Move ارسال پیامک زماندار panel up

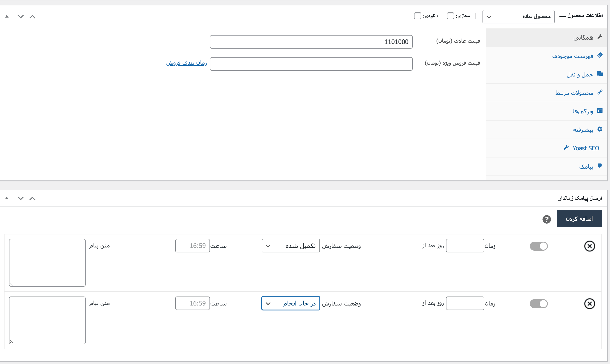click(x=32, y=198)
